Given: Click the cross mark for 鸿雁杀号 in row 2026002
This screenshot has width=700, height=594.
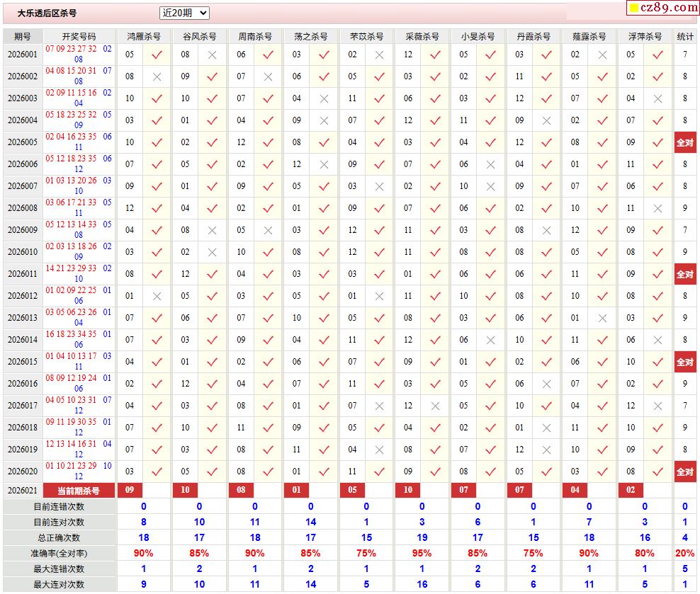Looking at the screenshot, I should (157, 76).
